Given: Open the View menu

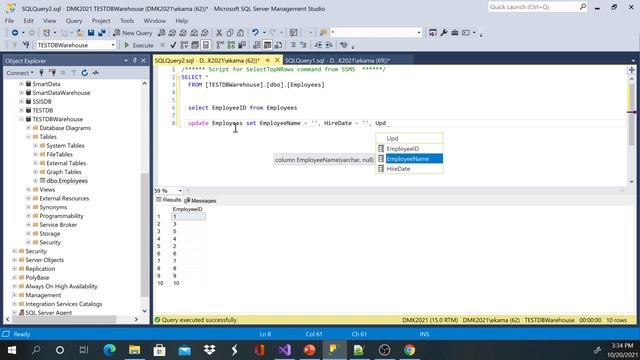Looking at the screenshot, I should [50, 20].
